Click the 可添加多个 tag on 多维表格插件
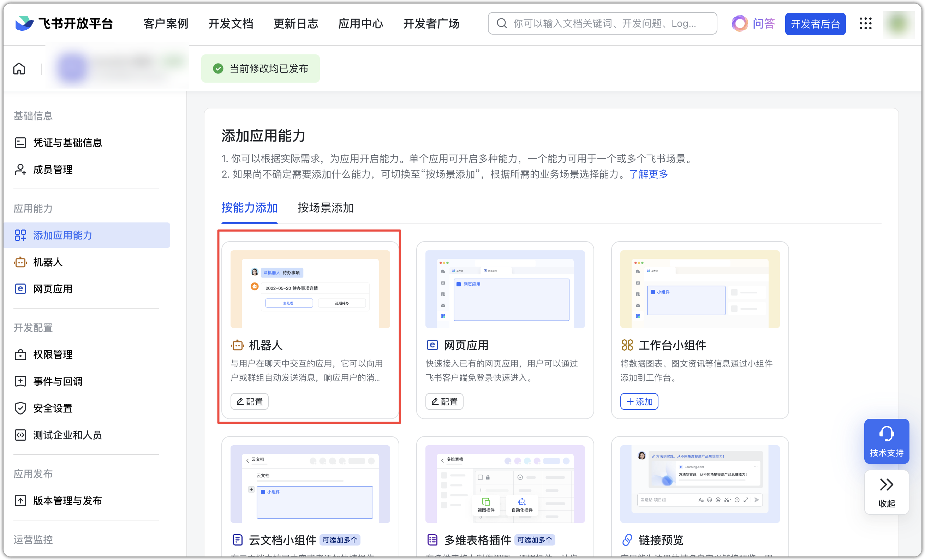The image size is (925, 560). point(535,540)
